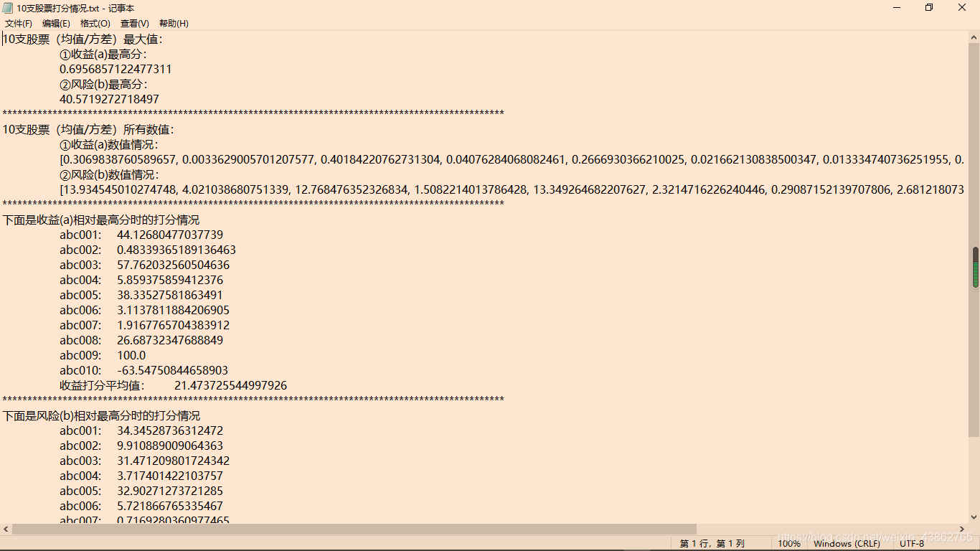Click the horizontal scrollbar right arrow
The height and width of the screenshot is (551, 980).
[962, 529]
